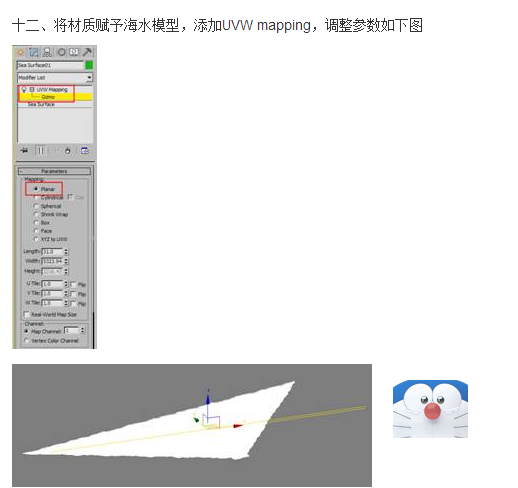Click the Doraemon avatar image
This screenshot has width=518, height=488.
[x=430, y=409]
